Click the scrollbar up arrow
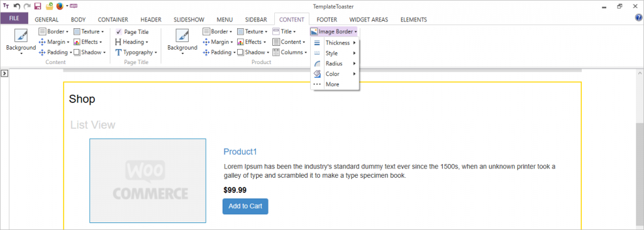Screen dimensions: 644x230 coord(640,73)
